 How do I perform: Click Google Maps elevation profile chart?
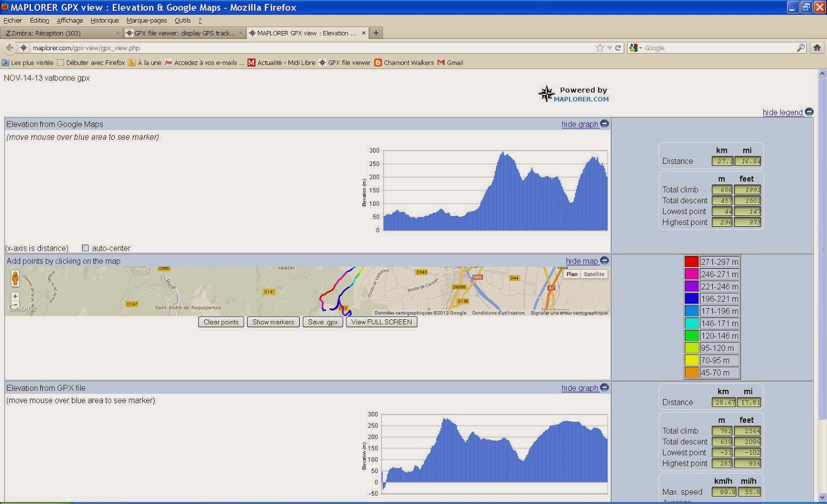coord(495,191)
